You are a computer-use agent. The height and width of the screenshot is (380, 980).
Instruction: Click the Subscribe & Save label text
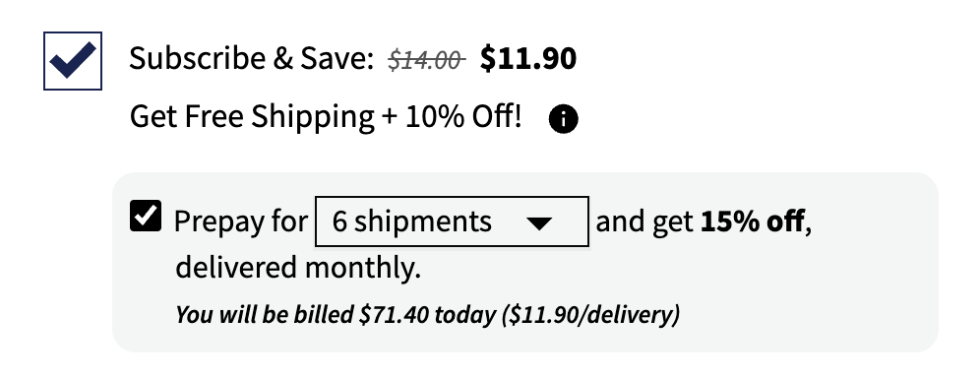coord(251,59)
